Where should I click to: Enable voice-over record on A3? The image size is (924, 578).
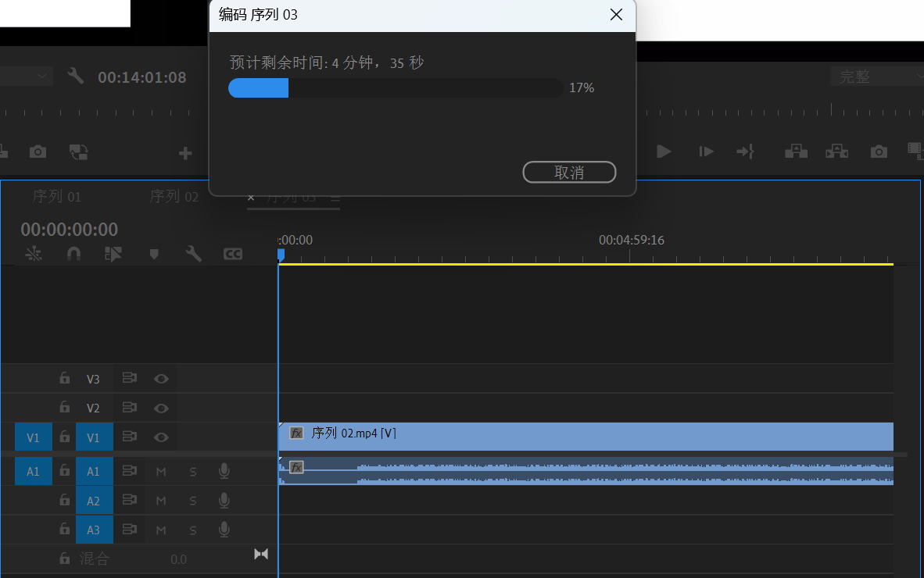(x=224, y=530)
